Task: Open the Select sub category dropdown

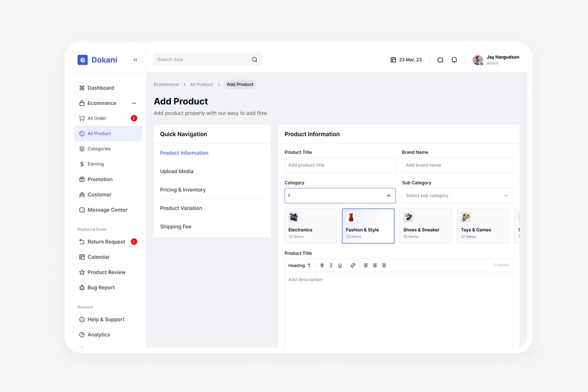Action: tap(458, 196)
